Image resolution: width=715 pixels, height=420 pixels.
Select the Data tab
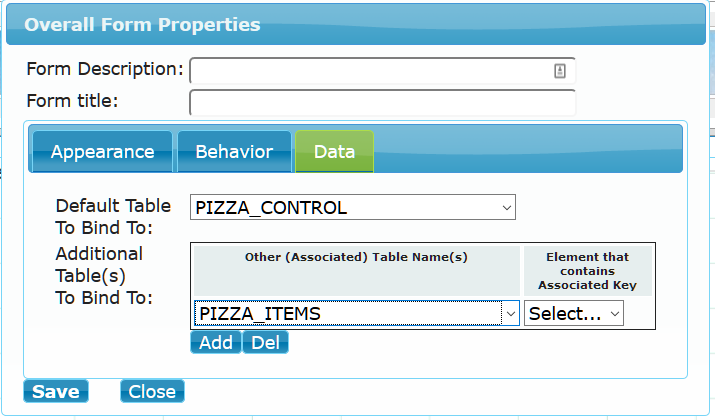(334, 152)
